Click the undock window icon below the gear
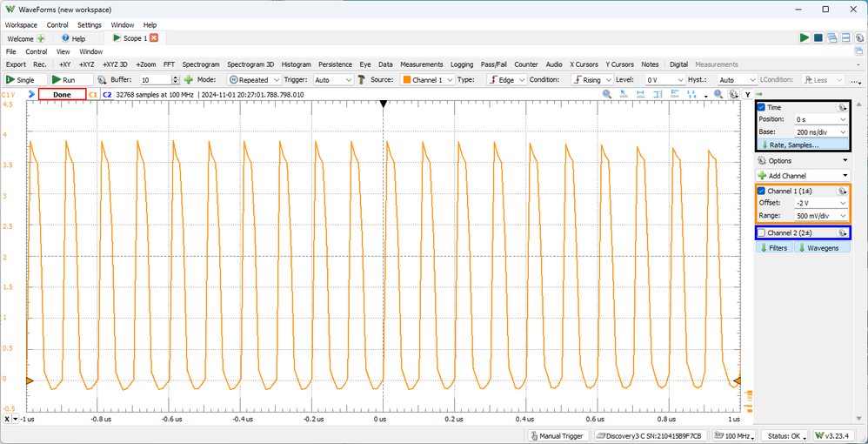Screen dimensions: 868x444 858,51
